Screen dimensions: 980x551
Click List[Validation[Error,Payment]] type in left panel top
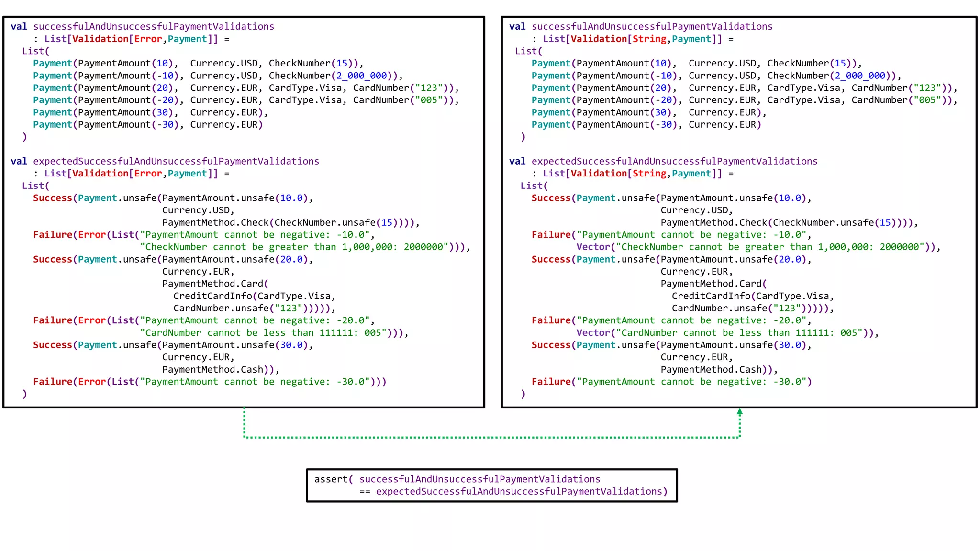(x=131, y=39)
